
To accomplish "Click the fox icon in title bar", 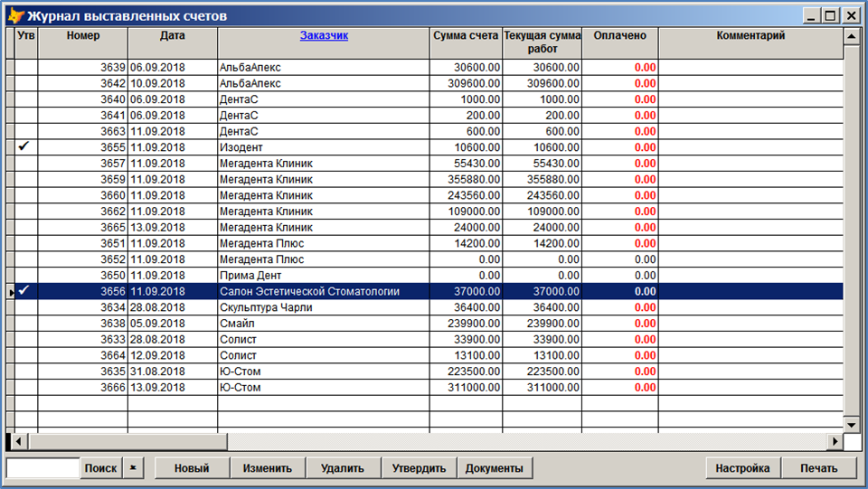I will (15, 15).
